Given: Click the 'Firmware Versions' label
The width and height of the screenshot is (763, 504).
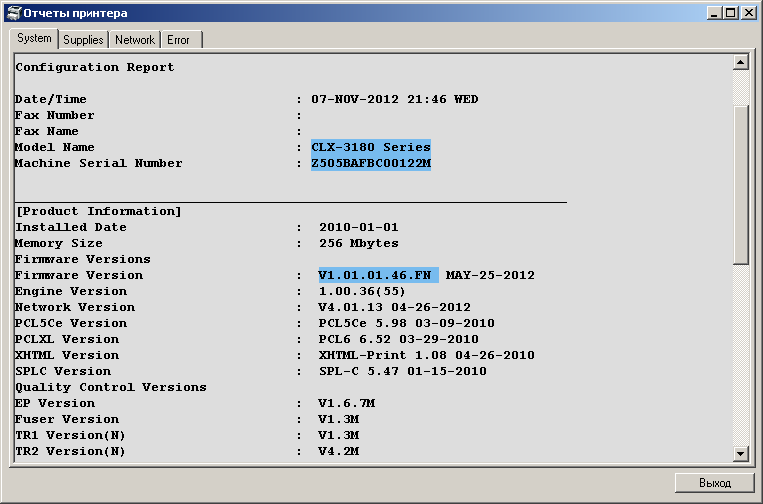Looking at the screenshot, I should 82,259.
